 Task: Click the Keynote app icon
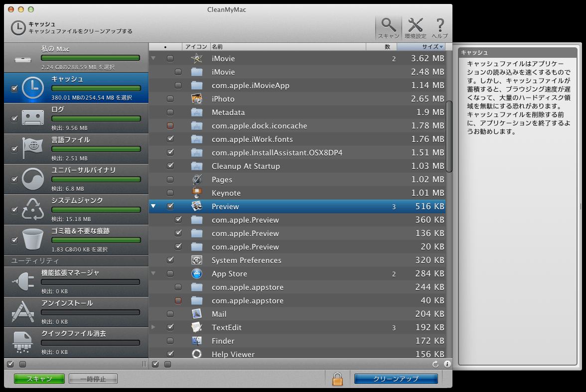click(x=196, y=193)
